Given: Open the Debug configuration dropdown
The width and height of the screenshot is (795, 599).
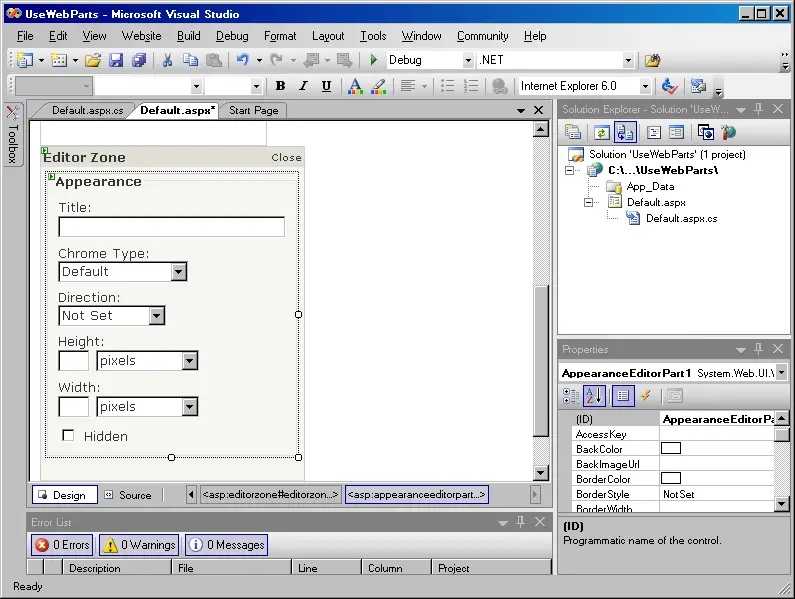Looking at the screenshot, I should (x=468, y=60).
